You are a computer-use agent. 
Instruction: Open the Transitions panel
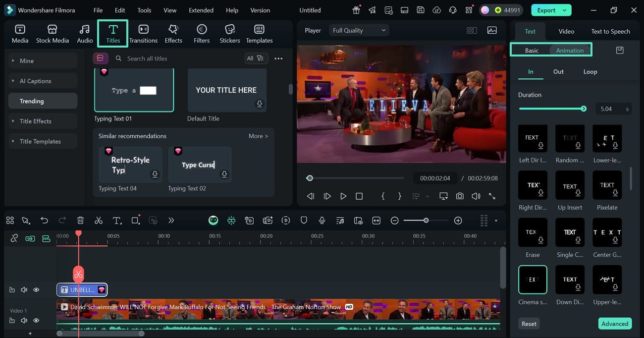pos(143,34)
